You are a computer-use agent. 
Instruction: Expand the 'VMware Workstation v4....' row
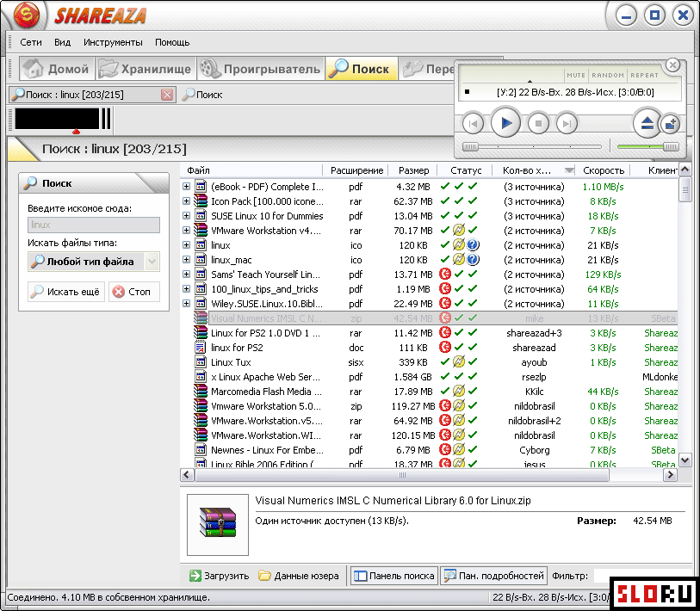click(186, 231)
